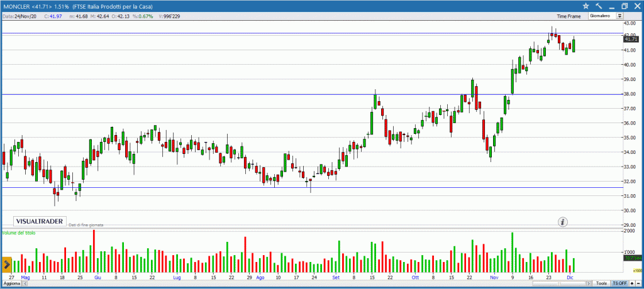Screen dimensions: 644x289
Task: Open the Tools button
Action: click(601, 283)
